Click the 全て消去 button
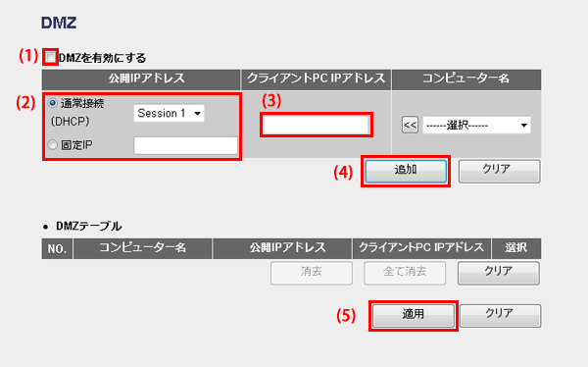 point(405,273)
